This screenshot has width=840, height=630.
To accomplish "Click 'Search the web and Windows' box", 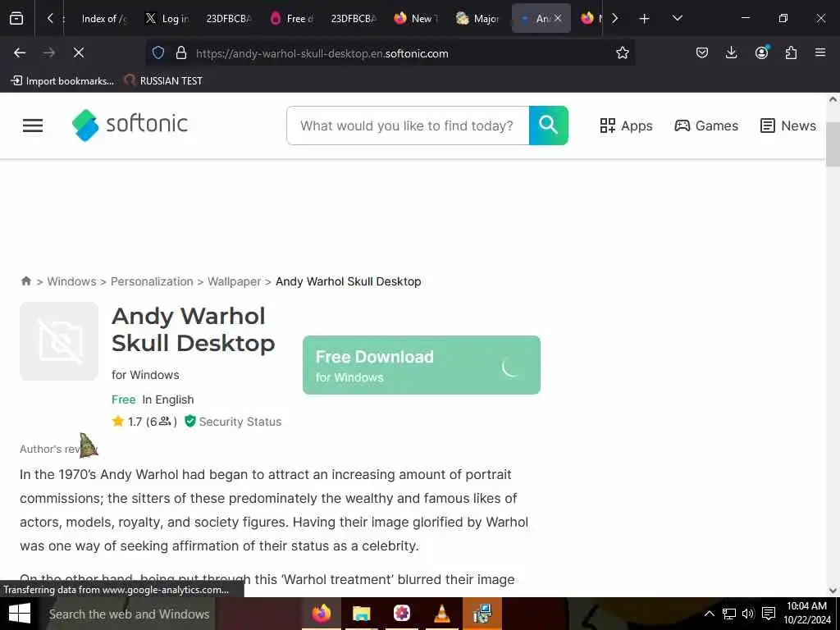I will (129, 614).
